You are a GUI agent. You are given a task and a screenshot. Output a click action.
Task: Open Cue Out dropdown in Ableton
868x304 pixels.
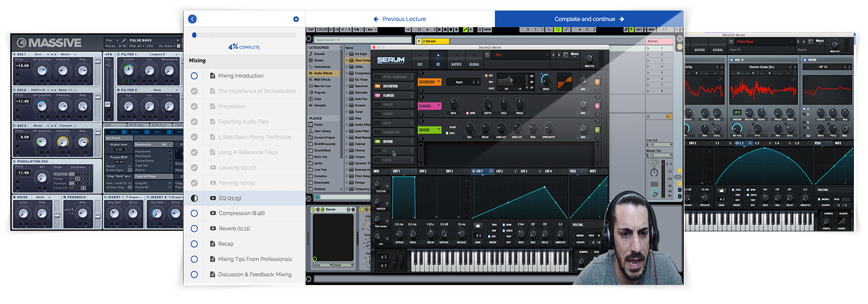pyautogui.click(x=659, y=145)
